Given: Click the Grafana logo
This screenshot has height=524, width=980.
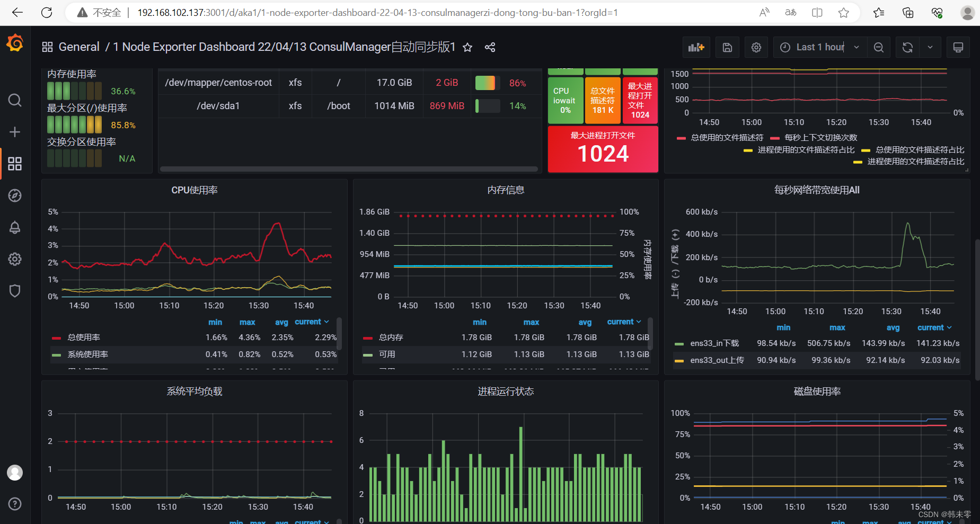Looking at the screenshot, I should pyautogui.click(x=14, y=43).
